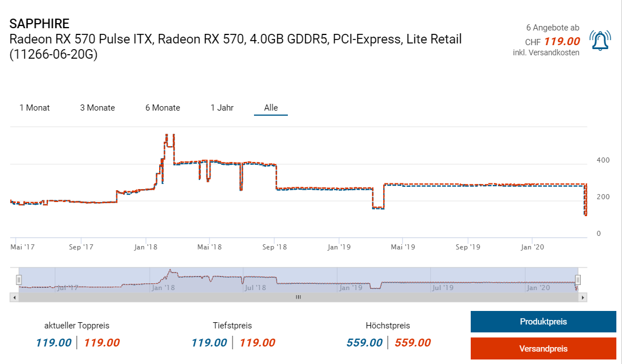Select the Alle time range tab
This screenshot has width=622, height=364.
click(271, 108)
